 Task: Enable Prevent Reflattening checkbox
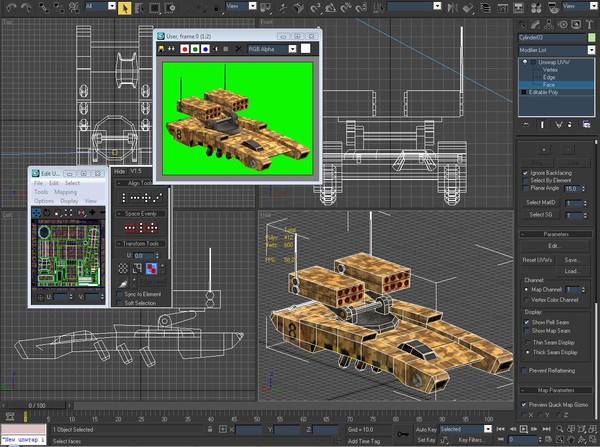point(524,370)
